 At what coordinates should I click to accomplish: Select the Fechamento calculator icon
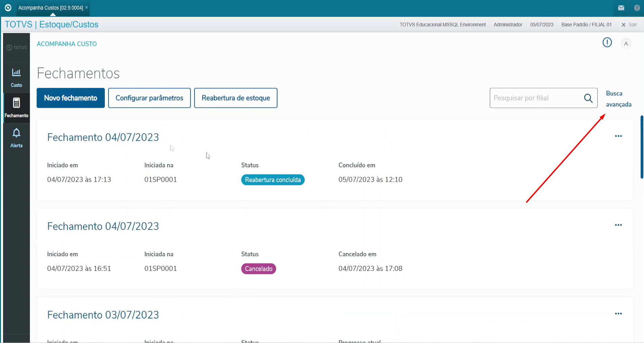(x=16, y=103)
